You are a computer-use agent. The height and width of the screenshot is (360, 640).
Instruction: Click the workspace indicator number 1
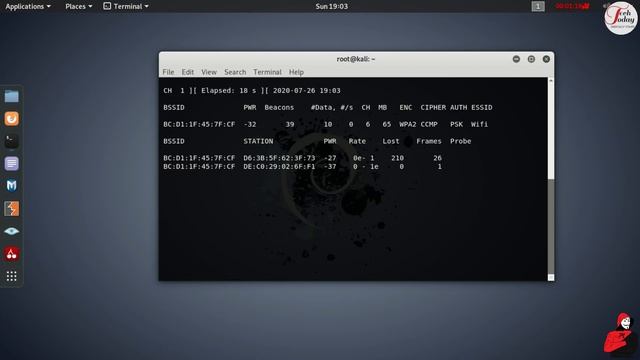(538, 6)
